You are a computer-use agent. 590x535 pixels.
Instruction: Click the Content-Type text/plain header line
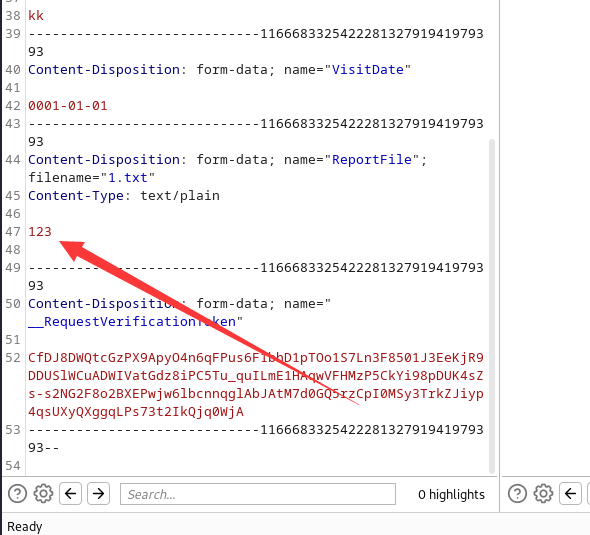point(124,196)
